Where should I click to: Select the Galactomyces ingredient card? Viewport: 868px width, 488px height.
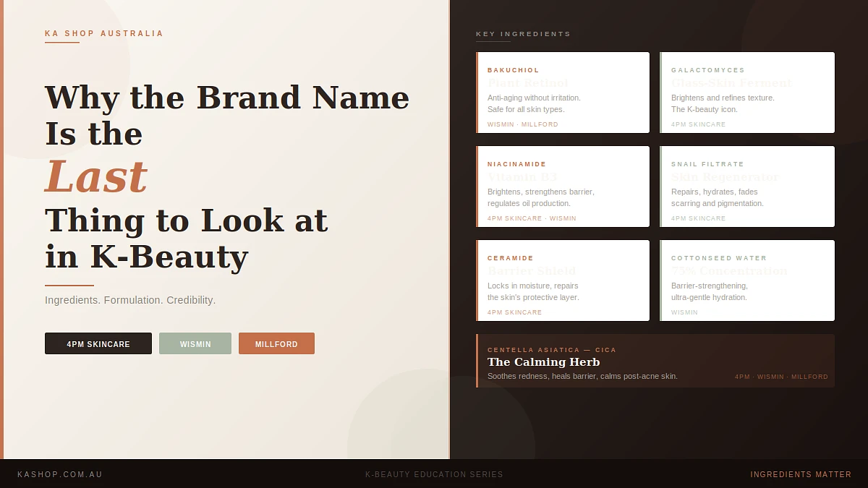(x=747, y=93)
